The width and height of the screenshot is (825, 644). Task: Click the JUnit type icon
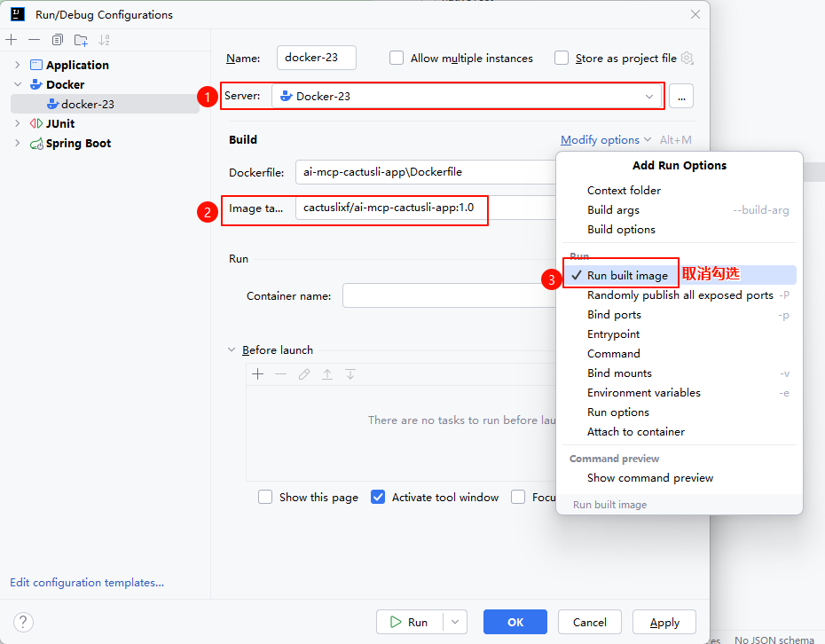36,123
